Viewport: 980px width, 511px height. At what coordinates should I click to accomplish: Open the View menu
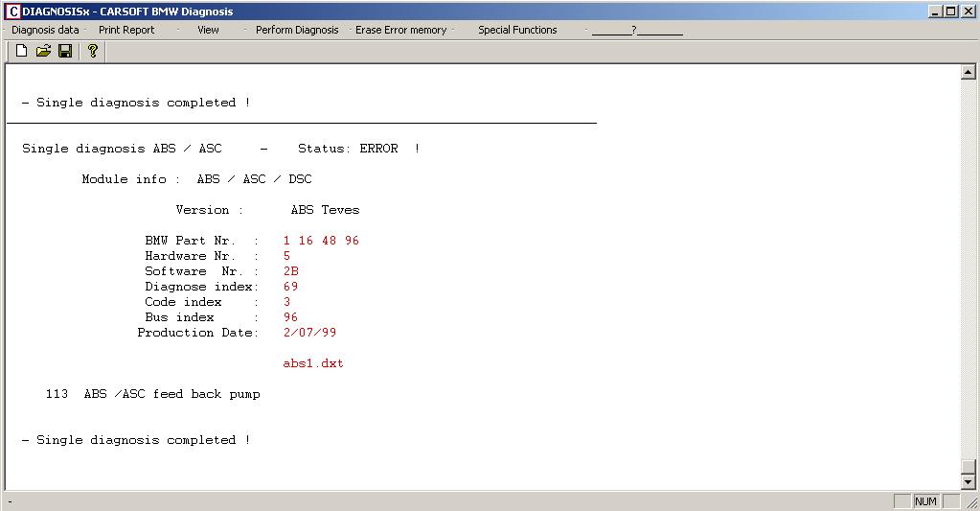click(208, 30)
